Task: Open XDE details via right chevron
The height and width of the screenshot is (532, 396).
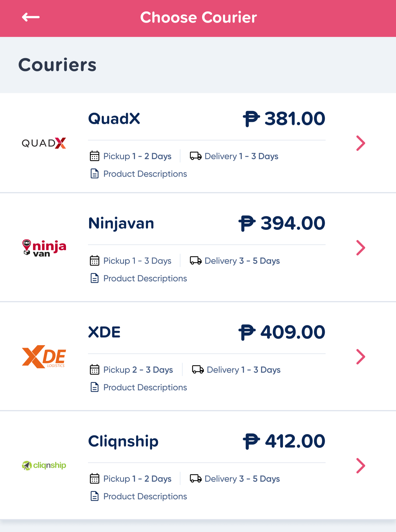Action: (361, 357)
